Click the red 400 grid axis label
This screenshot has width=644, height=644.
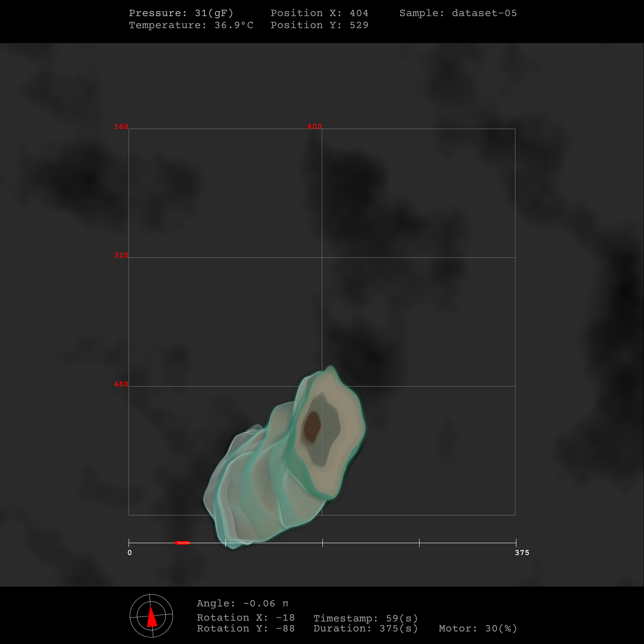pyautogui.click(x=314, y=126)
